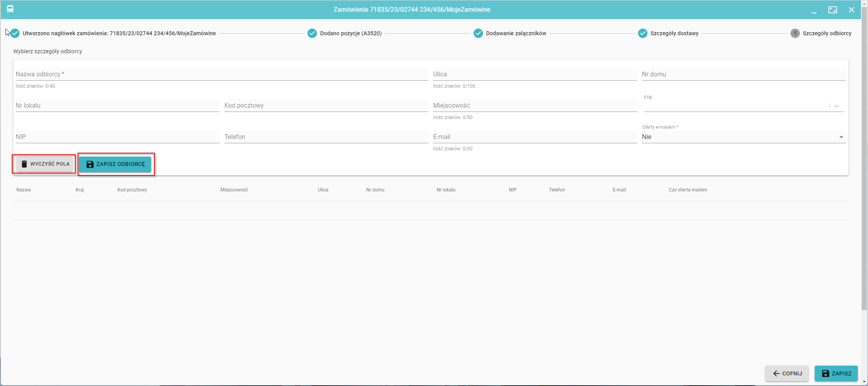Open the Szczegóły odbiorcy step label

pos(827,33)
